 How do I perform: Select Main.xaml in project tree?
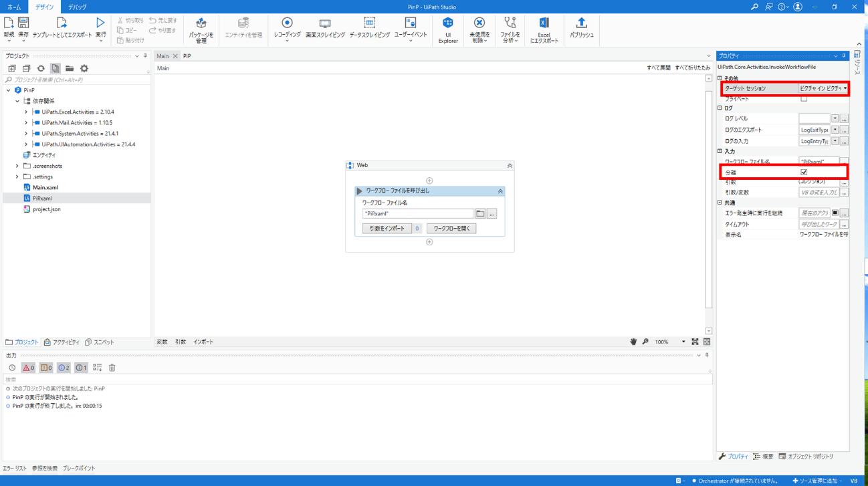[x=45, y=188]
